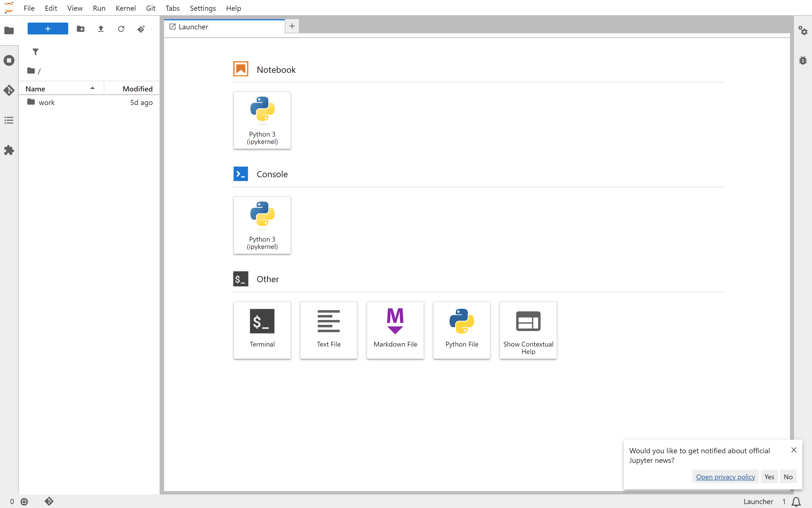Sort files by Name column

point(61,89)
